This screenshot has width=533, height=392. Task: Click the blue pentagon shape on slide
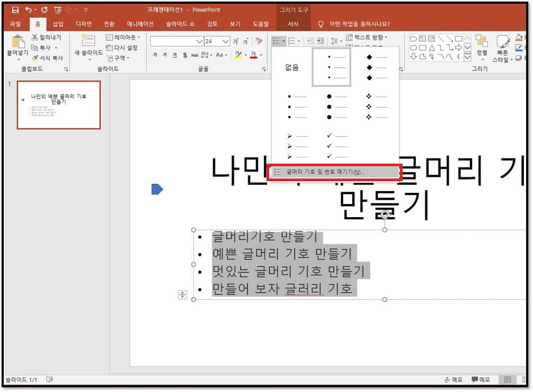tap(157, 189)
